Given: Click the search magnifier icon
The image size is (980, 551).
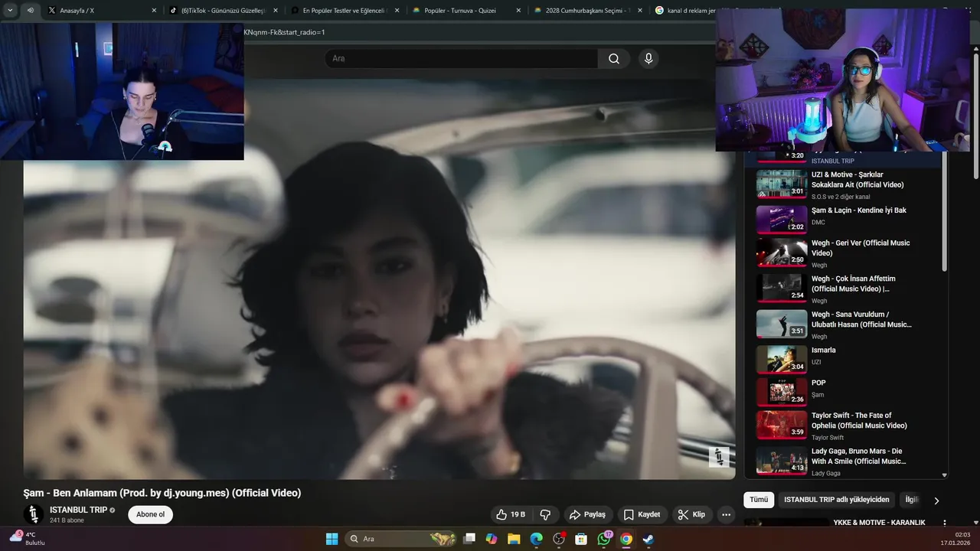Looking at the screenshot, I should [614, 59].
